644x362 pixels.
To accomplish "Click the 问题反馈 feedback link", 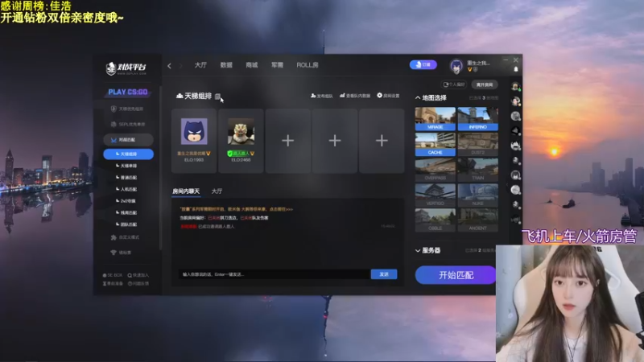I will point(138,284).
